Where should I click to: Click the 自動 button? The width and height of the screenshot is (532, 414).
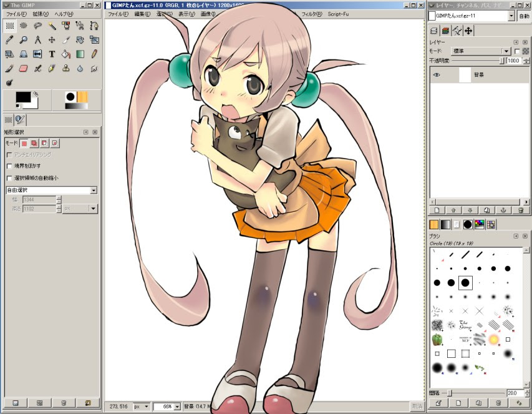pyautogui.click(x=524, y=16)
